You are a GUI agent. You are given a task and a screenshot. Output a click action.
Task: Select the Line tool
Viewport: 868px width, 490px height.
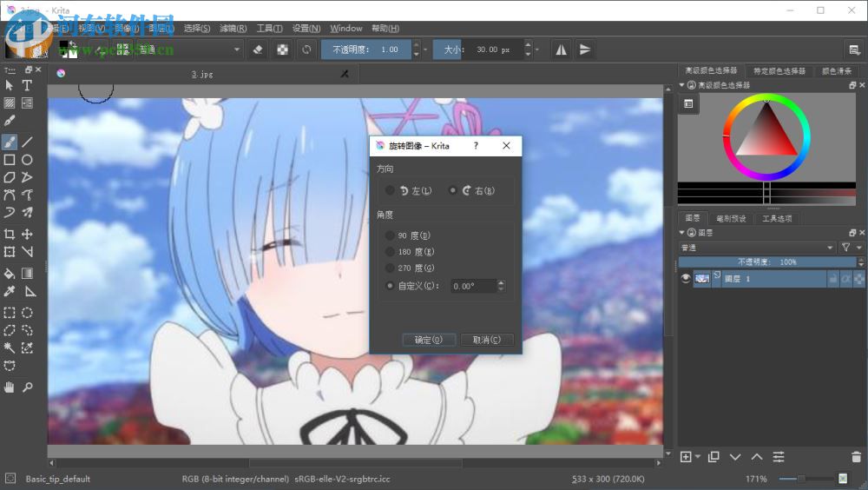pyautogui.click(x=27, y=142)
